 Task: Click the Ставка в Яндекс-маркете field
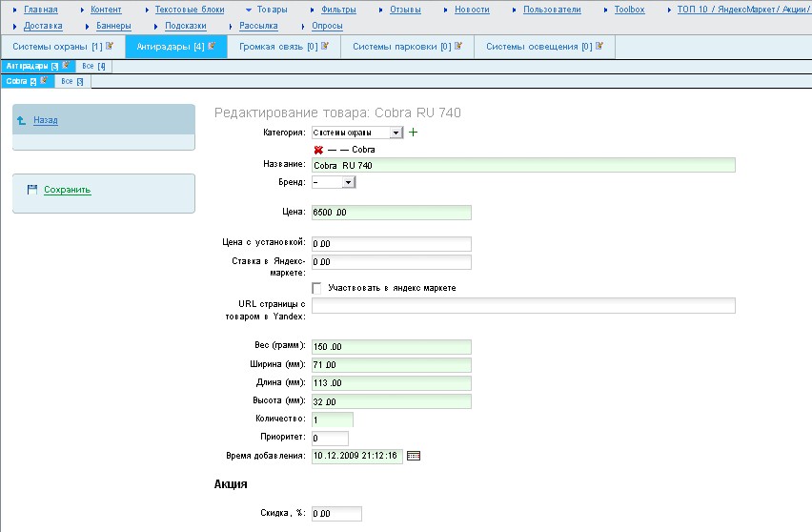point(392,262)
